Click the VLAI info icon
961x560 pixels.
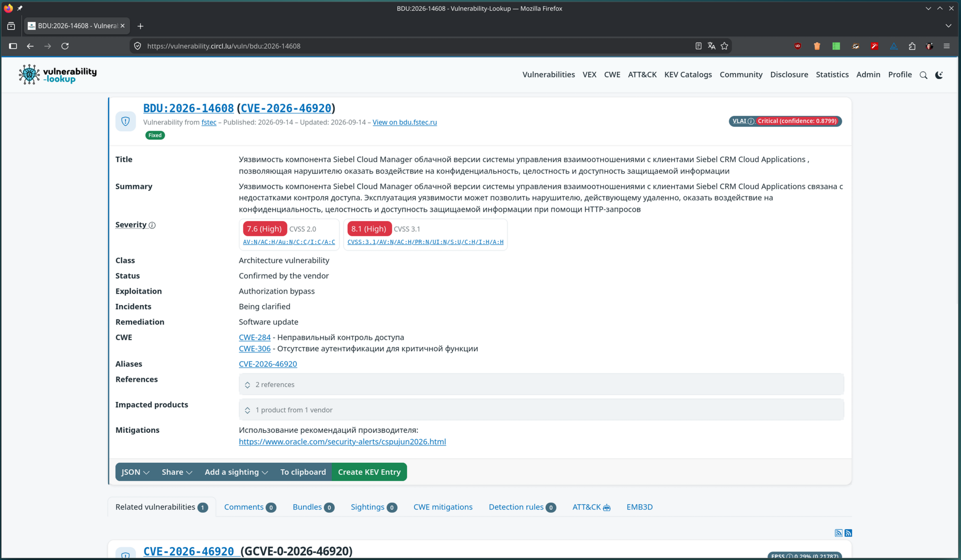pyautogui.click(x=751, y=121)
